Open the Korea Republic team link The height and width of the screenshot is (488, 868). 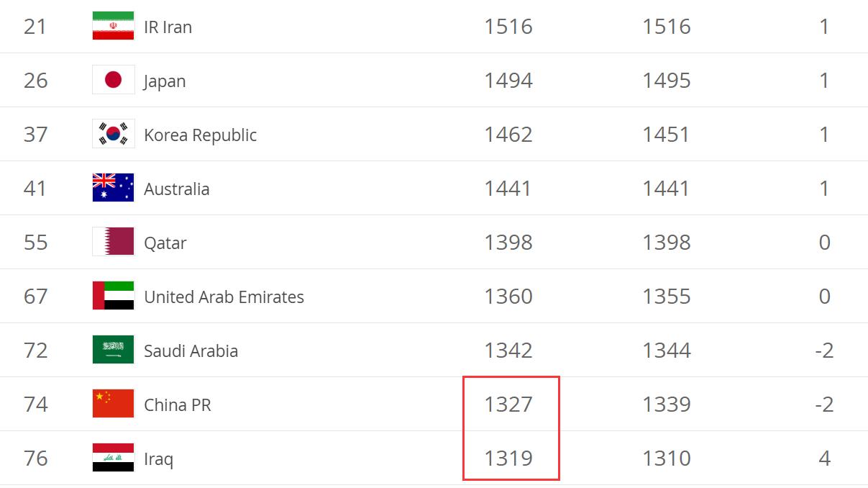pyautogui.click(x=200, y=135)
